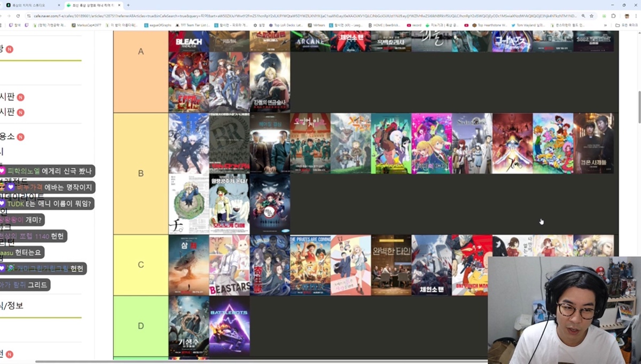Select the BattleBots poster in D tier
The image size is (641, 364).
[229, 326]
